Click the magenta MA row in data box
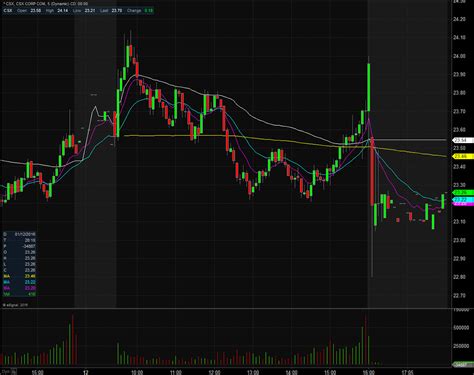474x375 pixels. tap(19, 288)
